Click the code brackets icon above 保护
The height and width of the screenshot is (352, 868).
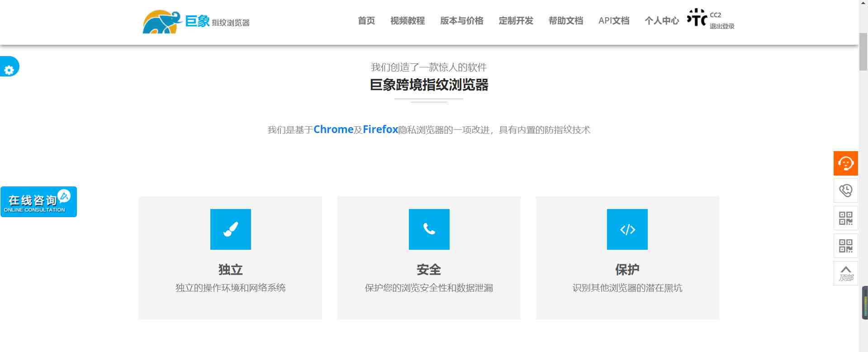[x=627, y=229]
